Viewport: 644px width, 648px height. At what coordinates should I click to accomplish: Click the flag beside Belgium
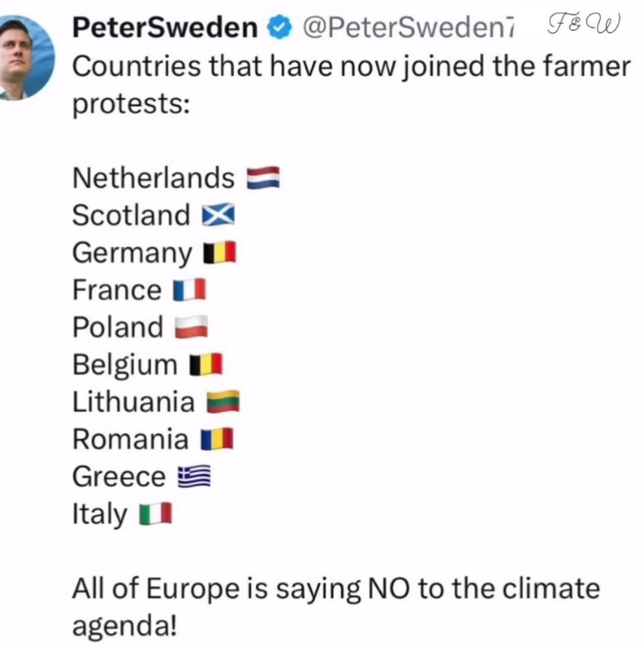(x=205, y=365)
